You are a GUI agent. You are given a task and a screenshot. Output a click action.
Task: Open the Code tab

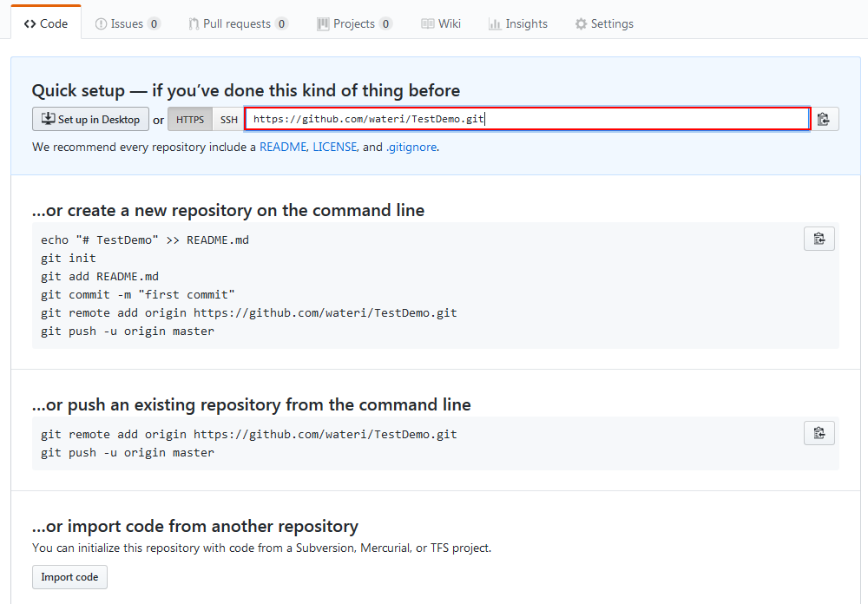(x=46, y=23)
